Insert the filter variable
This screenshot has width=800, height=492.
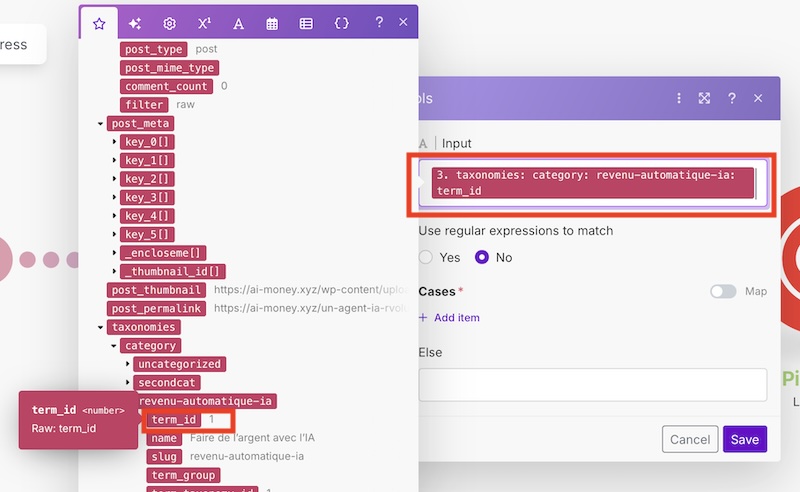(x=144, y=105)
